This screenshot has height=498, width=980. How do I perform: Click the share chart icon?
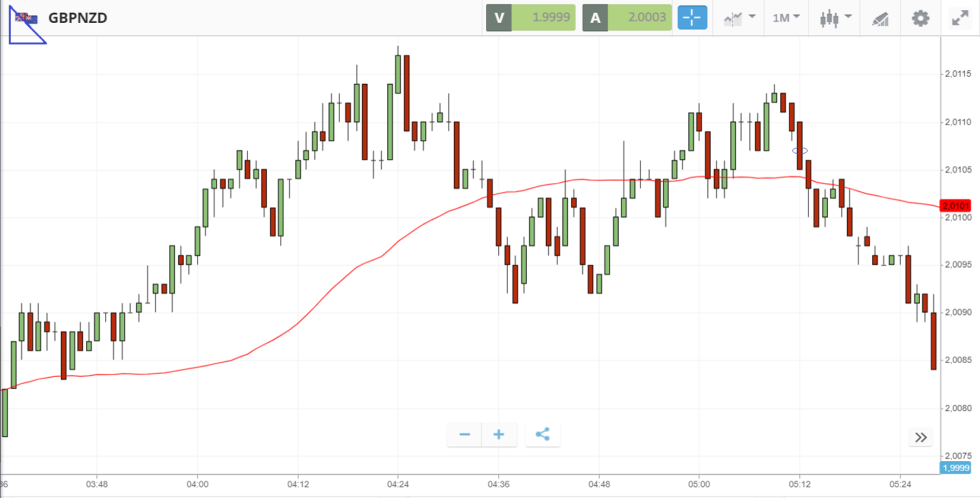tap(543, 435)
